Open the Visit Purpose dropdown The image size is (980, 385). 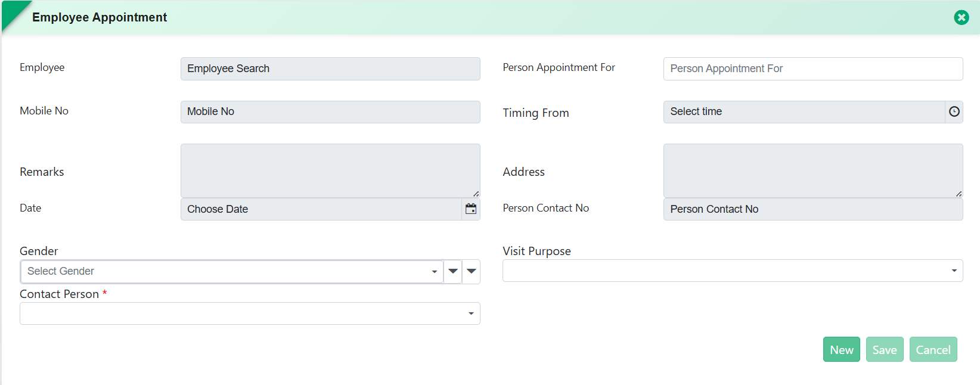point(732,271)
